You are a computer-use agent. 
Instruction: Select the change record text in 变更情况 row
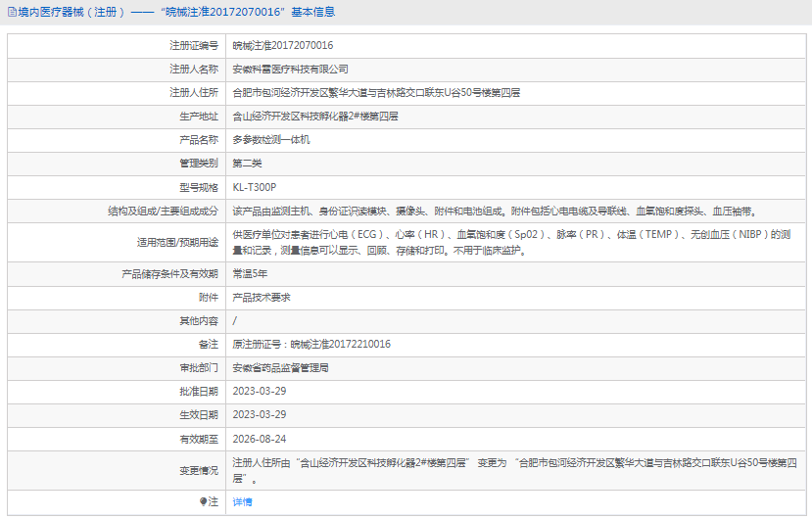point(515,470)
